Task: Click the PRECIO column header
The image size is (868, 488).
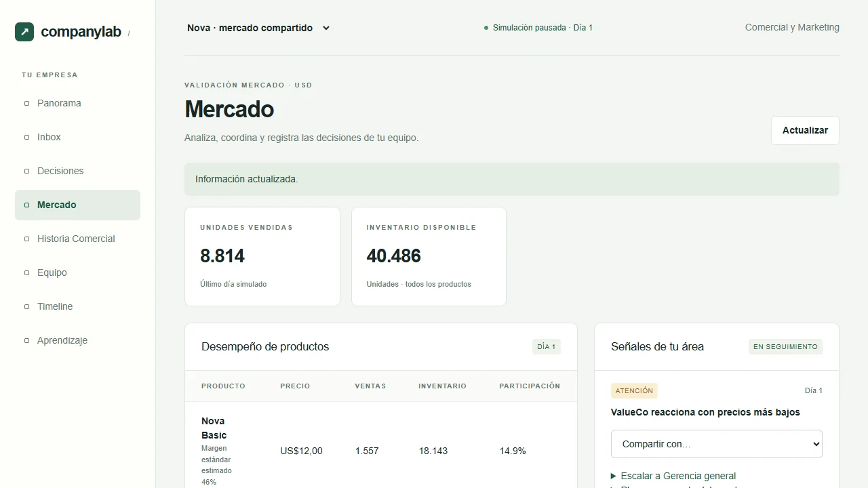Action: click(295, 386)
